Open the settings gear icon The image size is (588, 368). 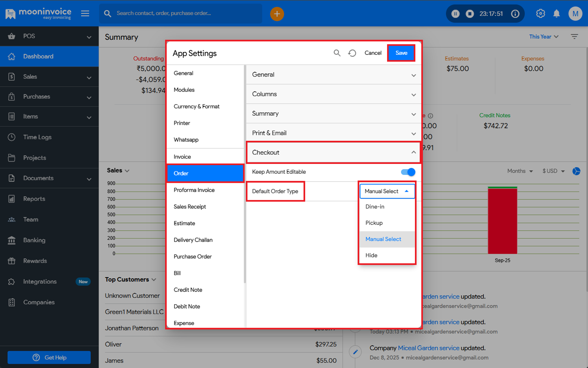click(x=540, y=13)
